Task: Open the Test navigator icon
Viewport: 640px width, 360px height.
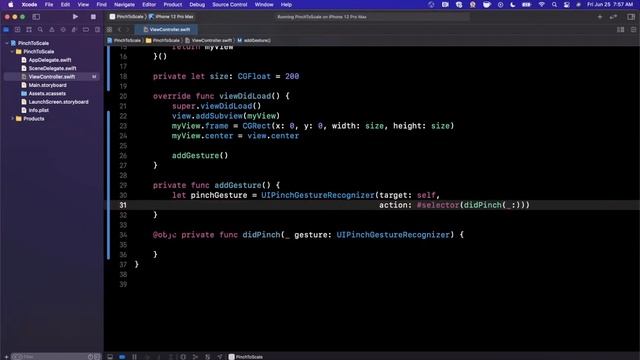Action: (x=63, y=29)
